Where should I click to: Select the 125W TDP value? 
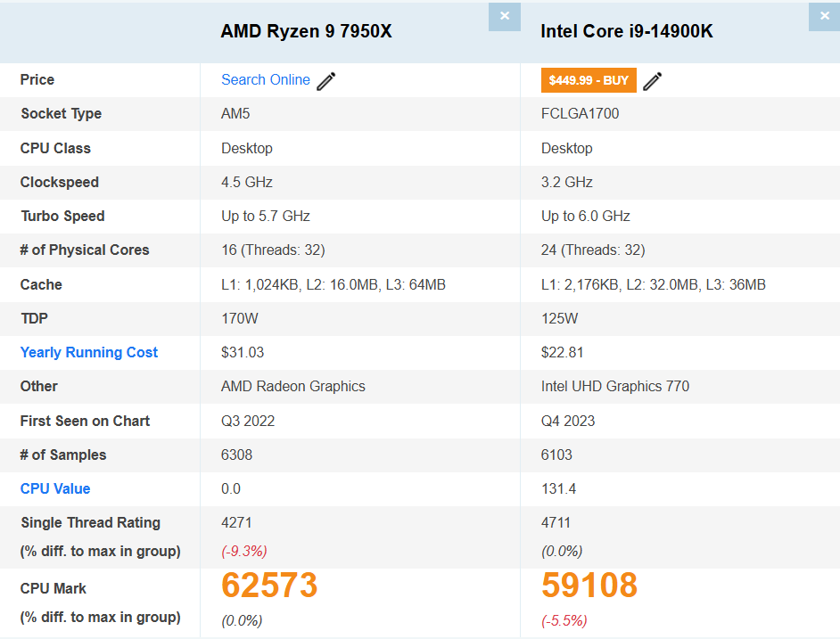(560, 319)
